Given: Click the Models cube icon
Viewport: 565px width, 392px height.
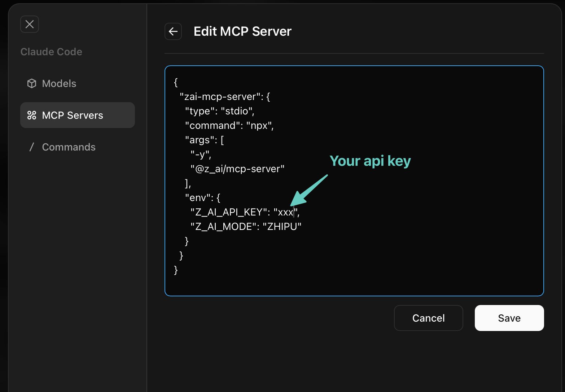Looking at the screenshot, I should pyautogui.click(x=32, y=83).
